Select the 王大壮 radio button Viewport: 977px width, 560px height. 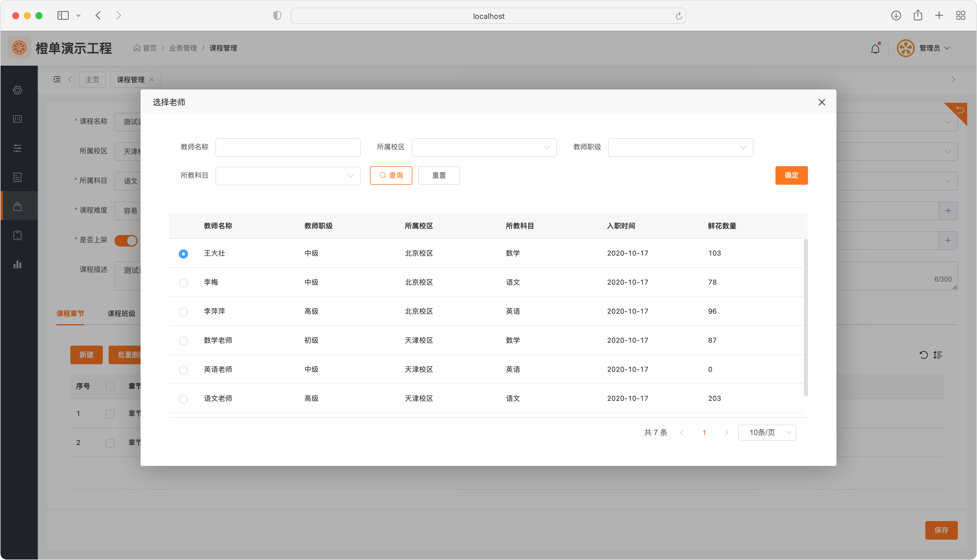pos(183,254)
